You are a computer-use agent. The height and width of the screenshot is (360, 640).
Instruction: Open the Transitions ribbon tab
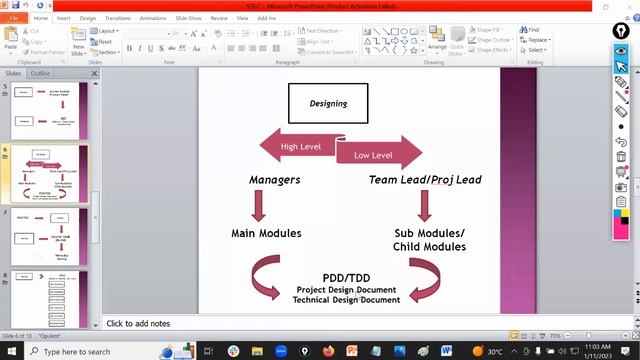click(118, 18)
